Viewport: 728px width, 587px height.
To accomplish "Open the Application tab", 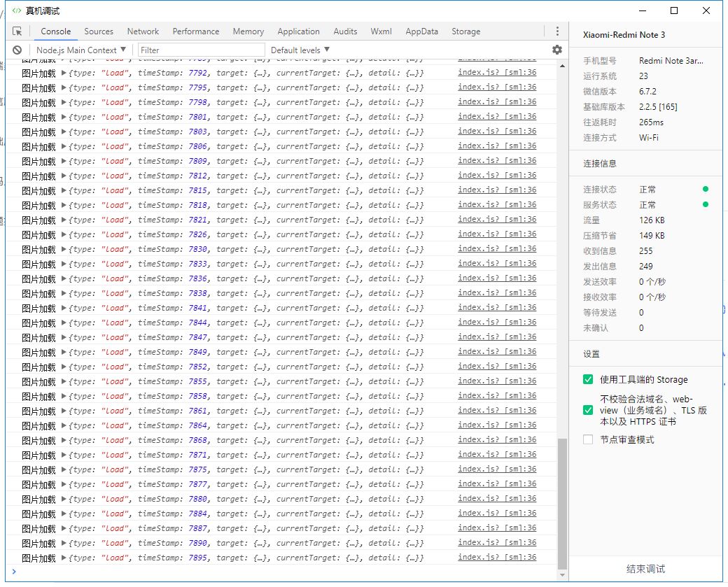I will [298, 31].
